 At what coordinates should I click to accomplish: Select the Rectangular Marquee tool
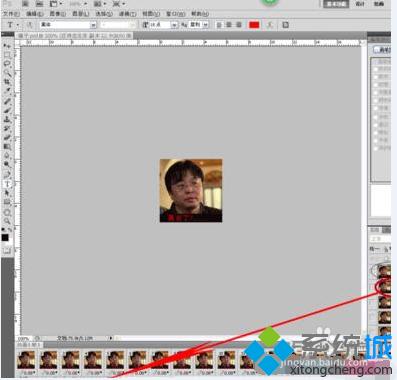coord(7,55)
